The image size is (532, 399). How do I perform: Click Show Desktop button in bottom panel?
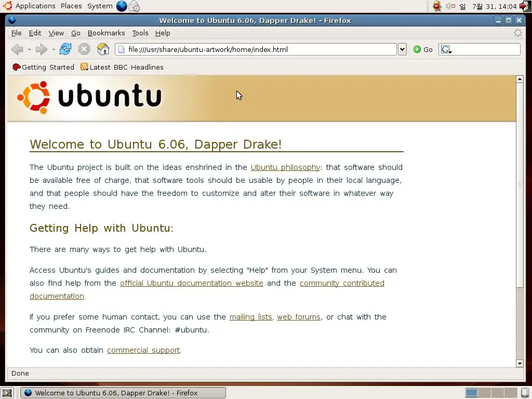7,393
